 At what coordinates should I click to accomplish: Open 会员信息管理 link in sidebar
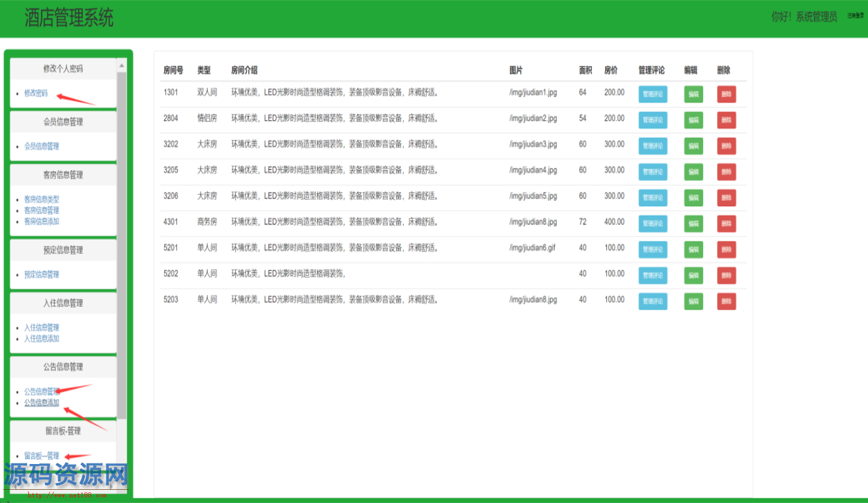pos(42,146)
